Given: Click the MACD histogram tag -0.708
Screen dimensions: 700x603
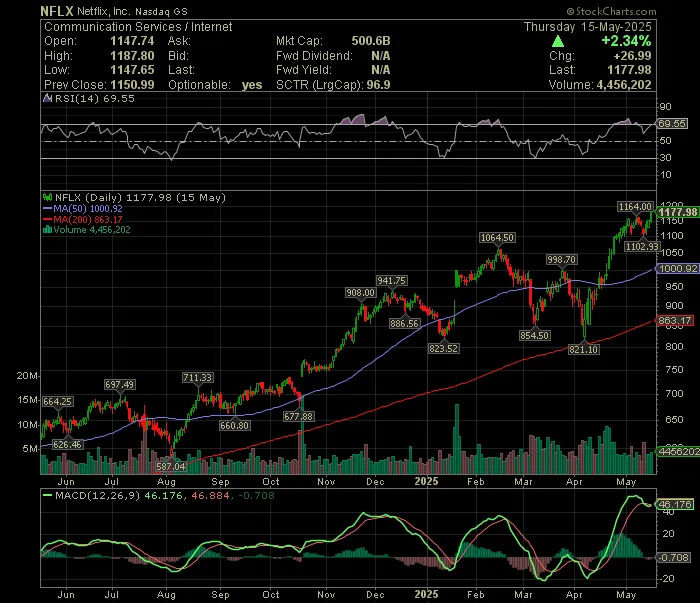Looking at the screenshot, I should [x=673, y=557].
